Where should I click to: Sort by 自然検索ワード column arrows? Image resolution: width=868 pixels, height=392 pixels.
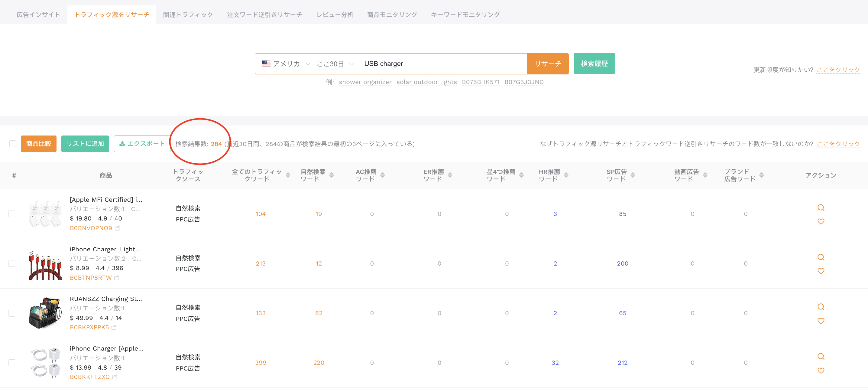(332, 175)
